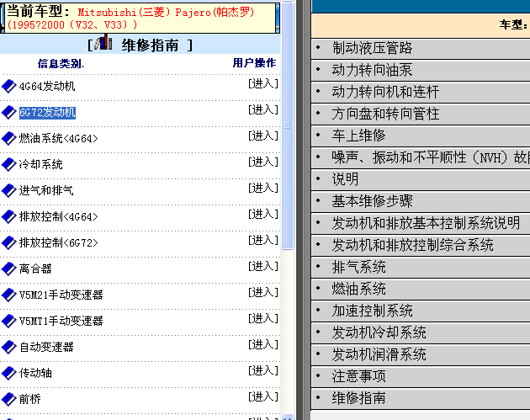Select 离合器 in the list

35,268
